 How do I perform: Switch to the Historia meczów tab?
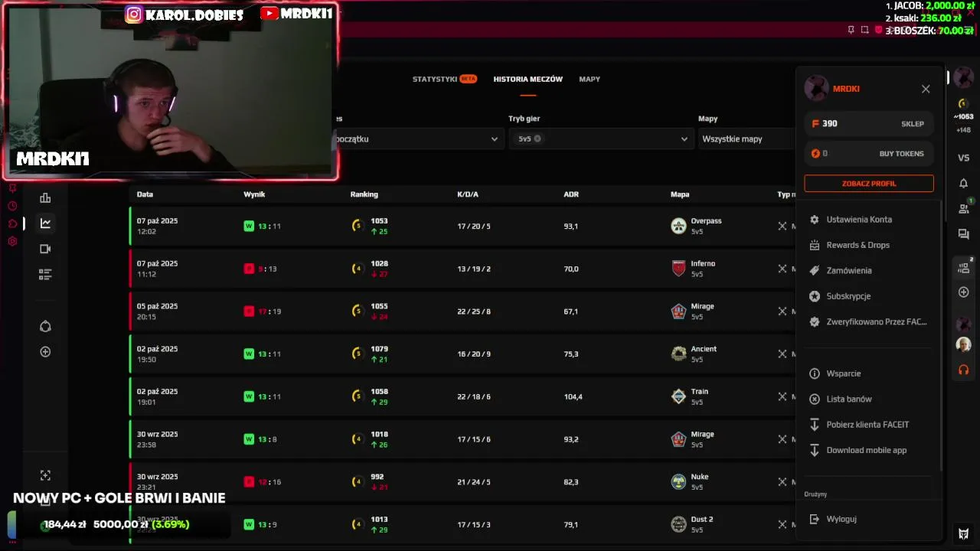[528, 79]
